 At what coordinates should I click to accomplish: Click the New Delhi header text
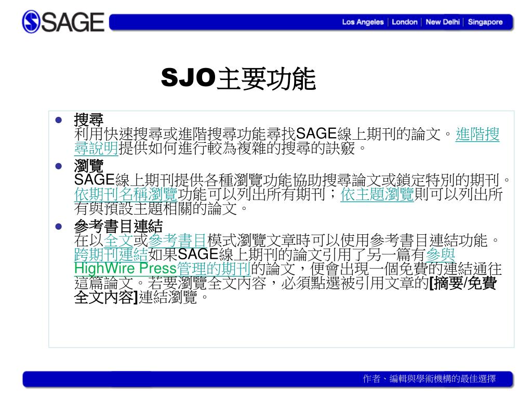443,22
